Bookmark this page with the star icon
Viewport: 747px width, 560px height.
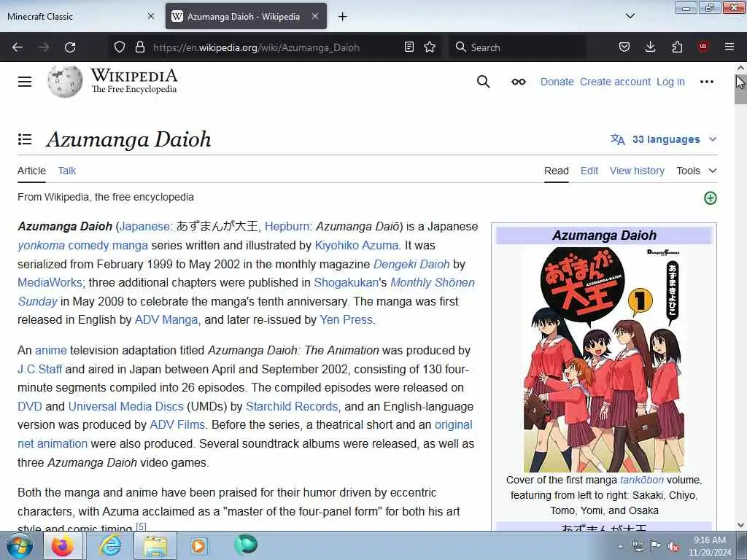coord(430,47)
